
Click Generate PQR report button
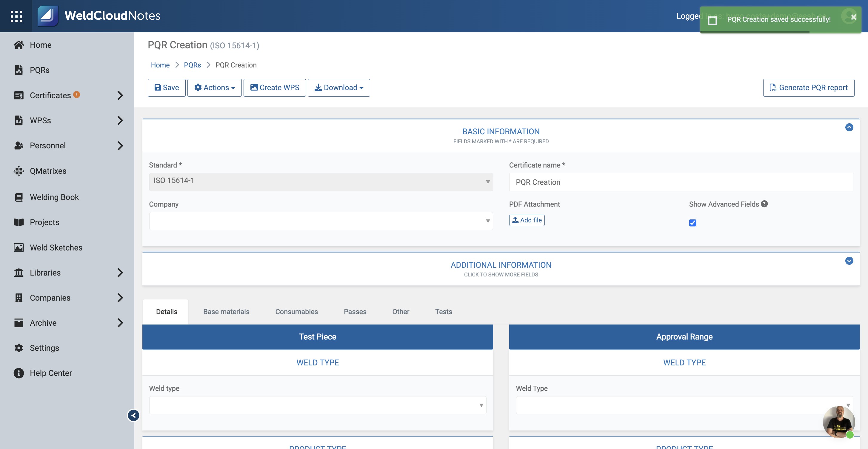point(808,88)
